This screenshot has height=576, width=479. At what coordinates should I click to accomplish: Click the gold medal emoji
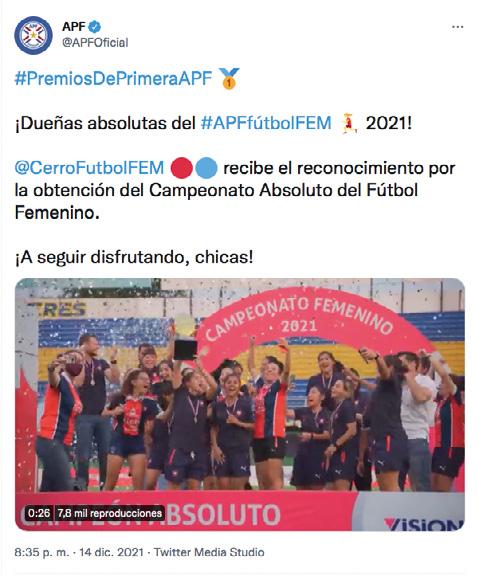[229, 78]
